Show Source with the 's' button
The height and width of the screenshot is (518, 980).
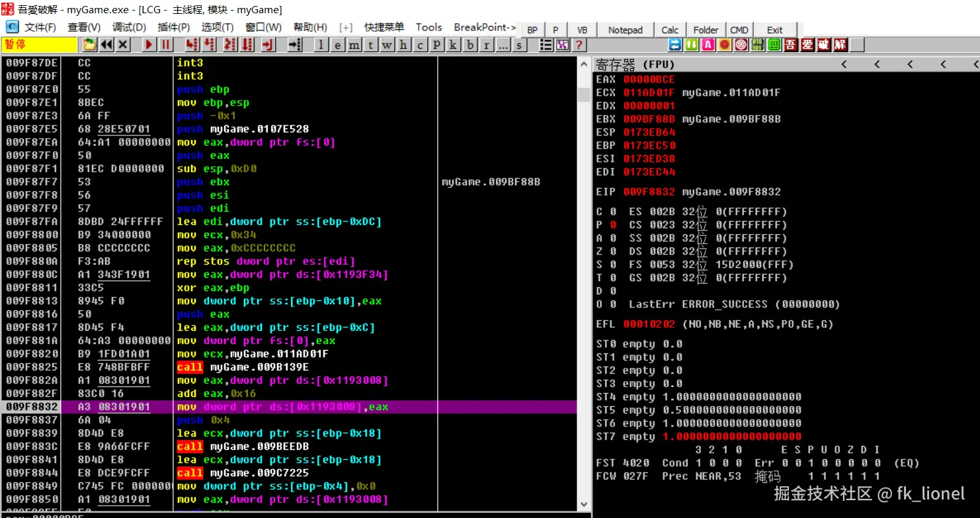[x=520, y=44]
